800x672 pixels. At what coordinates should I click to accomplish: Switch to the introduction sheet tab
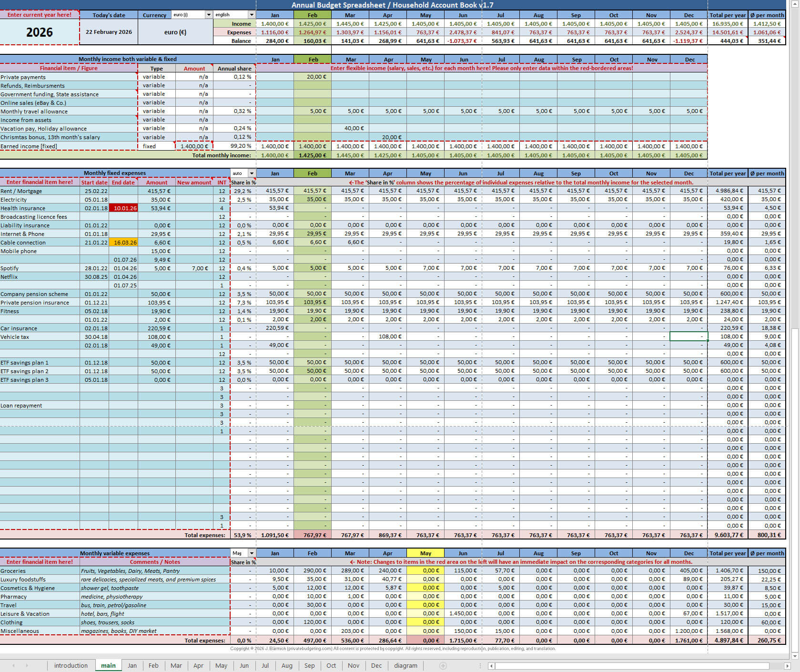click(71, 665)
